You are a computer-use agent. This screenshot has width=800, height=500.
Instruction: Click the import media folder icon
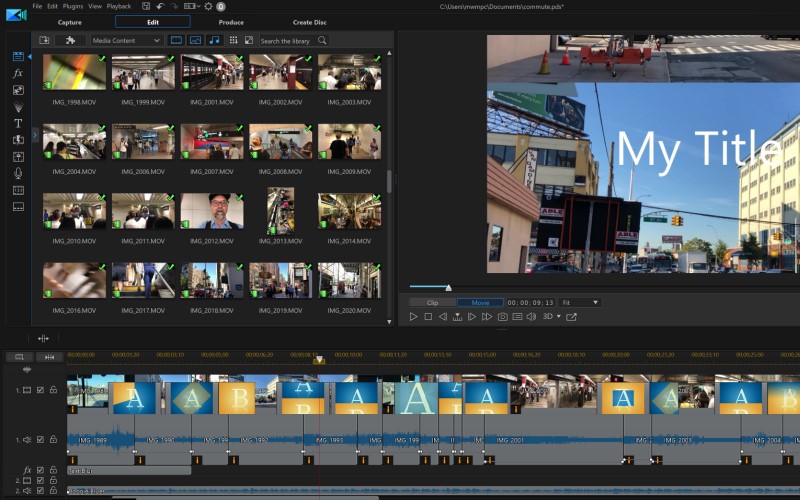pos(44,40)
